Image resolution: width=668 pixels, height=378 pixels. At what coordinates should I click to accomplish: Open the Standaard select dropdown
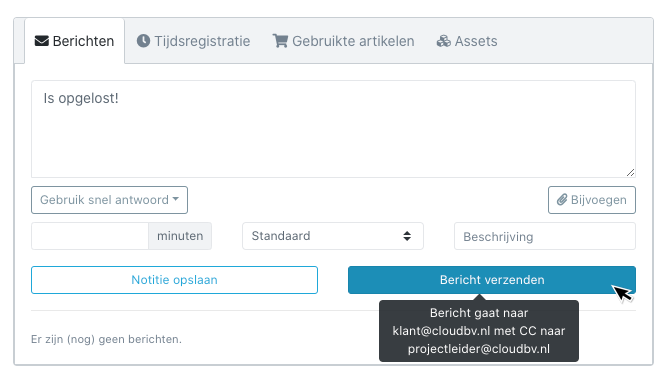(x=333, y=236)
